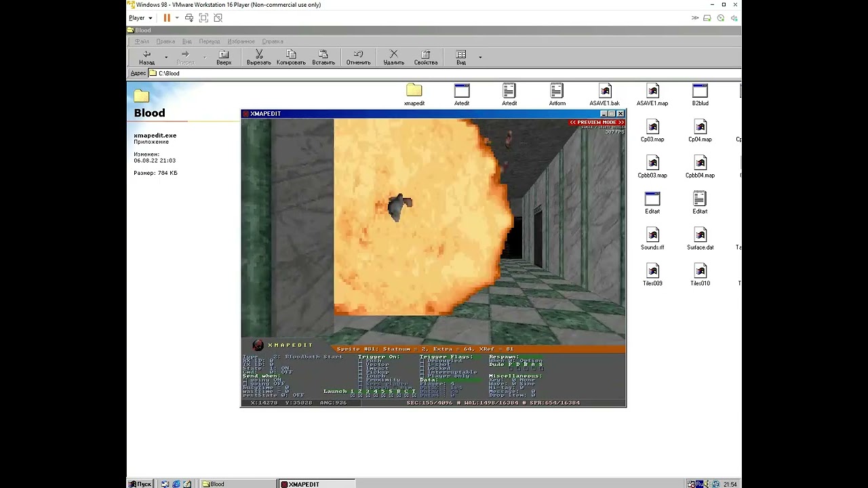Image resolution: width=868 pixels, height=488 pixels.
Task: Select the Cpbb04.map file icon
Action: coord(700,162)
